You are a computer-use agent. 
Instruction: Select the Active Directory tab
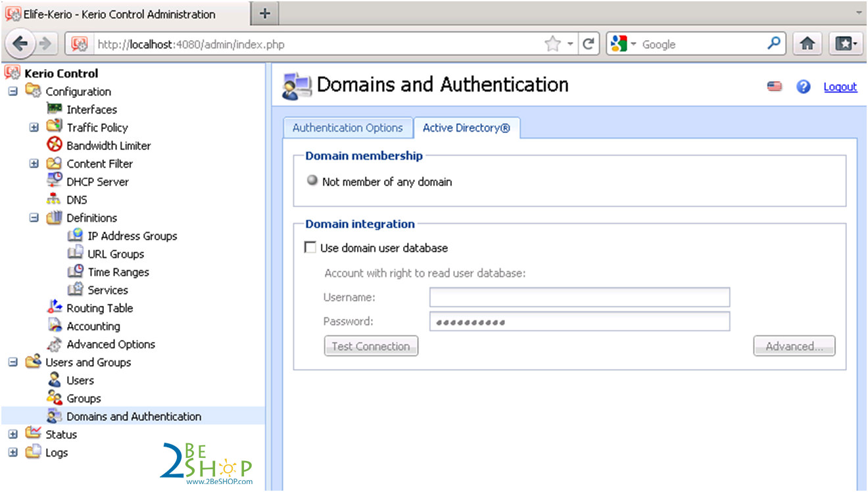pyautogui.click(x=466, y=128)
